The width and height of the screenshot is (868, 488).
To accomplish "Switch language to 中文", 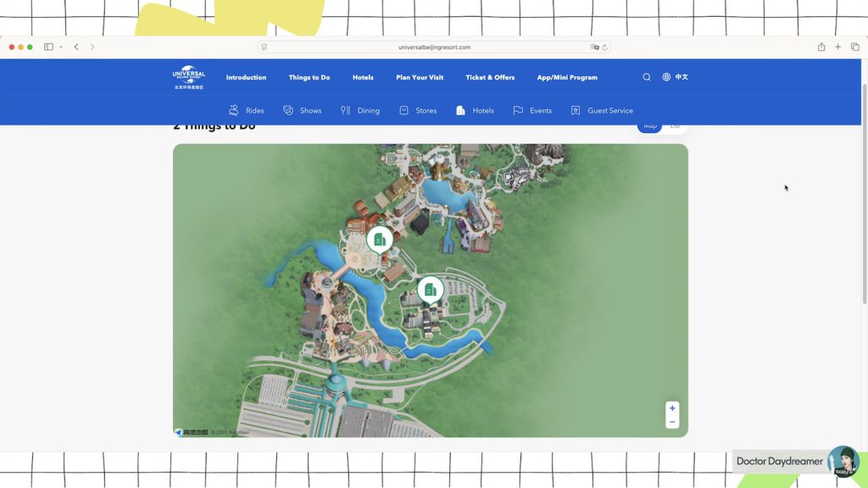I will coord(676,77).
